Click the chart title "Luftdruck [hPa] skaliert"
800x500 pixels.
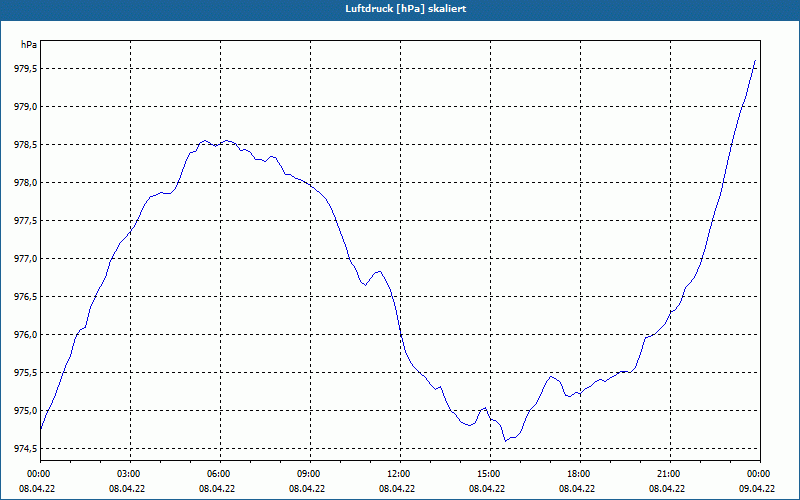point(405,9)
